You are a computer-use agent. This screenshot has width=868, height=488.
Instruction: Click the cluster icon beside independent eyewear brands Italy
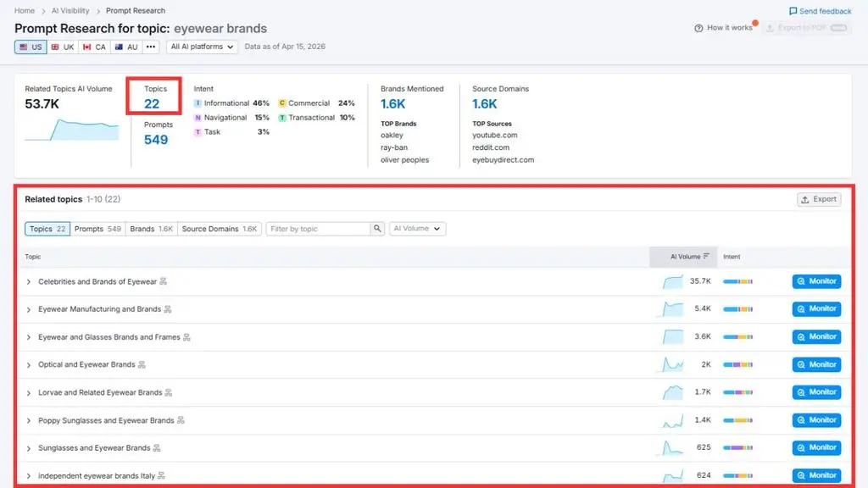(161, 476)
